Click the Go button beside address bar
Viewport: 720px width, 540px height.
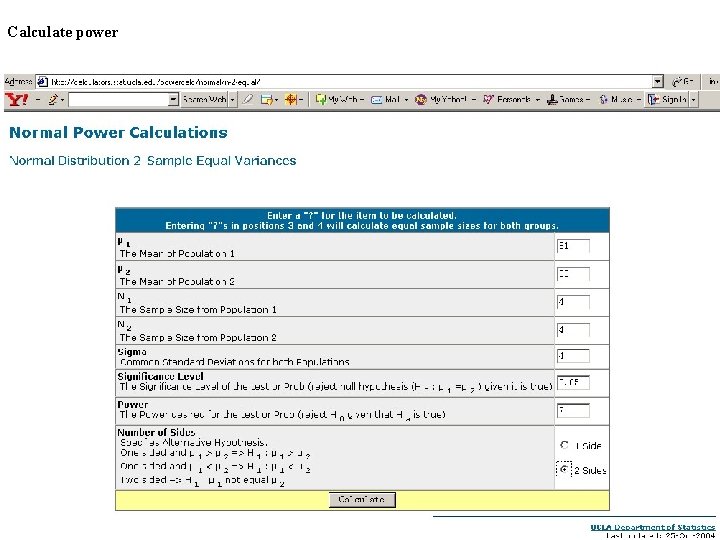point(682,82)
